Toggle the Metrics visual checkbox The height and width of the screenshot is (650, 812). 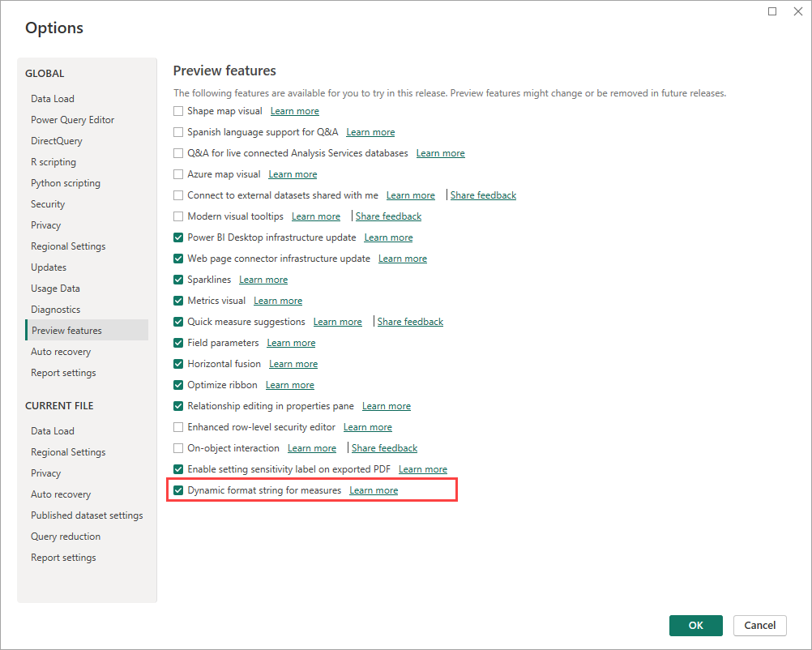pos(178,301)
